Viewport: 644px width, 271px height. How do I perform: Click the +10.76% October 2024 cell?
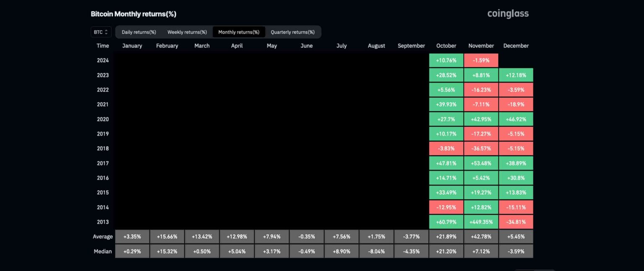click(446, 60)
